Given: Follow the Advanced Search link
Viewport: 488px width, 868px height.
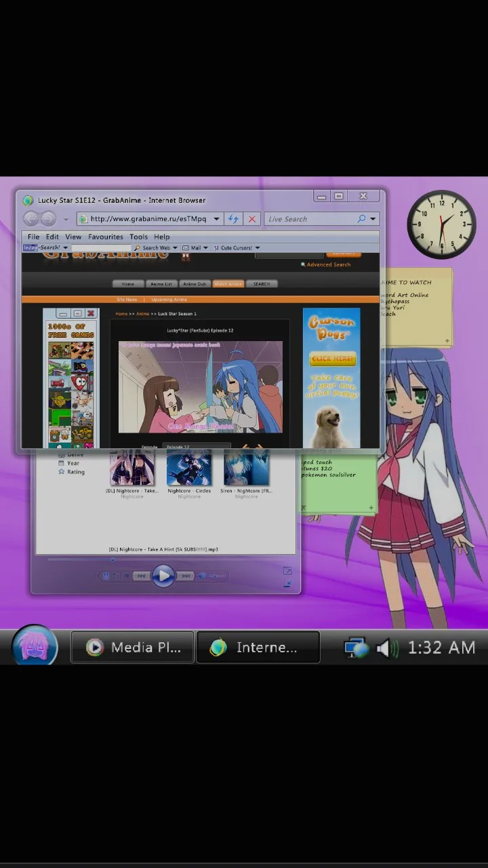Looking at the screenshot, I should [329, 264].
